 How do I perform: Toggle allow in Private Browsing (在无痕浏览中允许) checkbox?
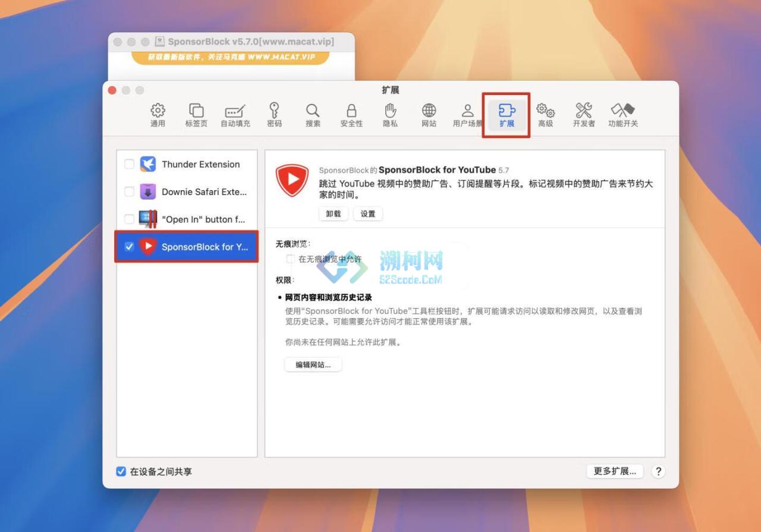pyautogui.click(x=290, y=259)
